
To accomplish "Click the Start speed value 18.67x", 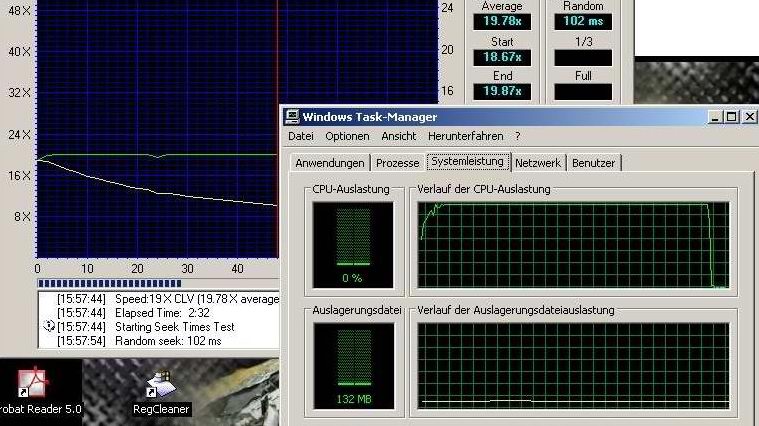I will tap(502, 57).
